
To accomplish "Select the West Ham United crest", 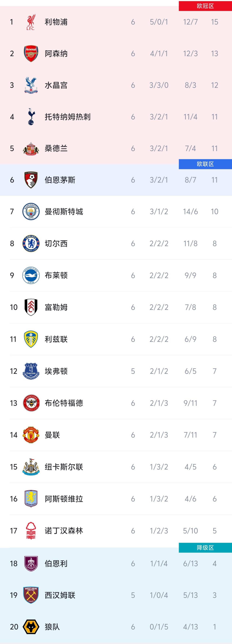I will click(x=31, y=595).
